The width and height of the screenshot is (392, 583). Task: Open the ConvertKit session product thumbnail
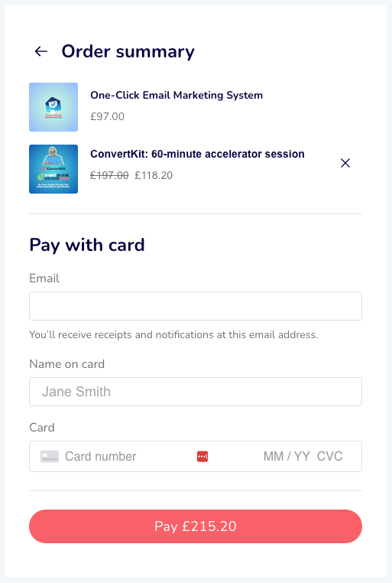pos(53,169)
